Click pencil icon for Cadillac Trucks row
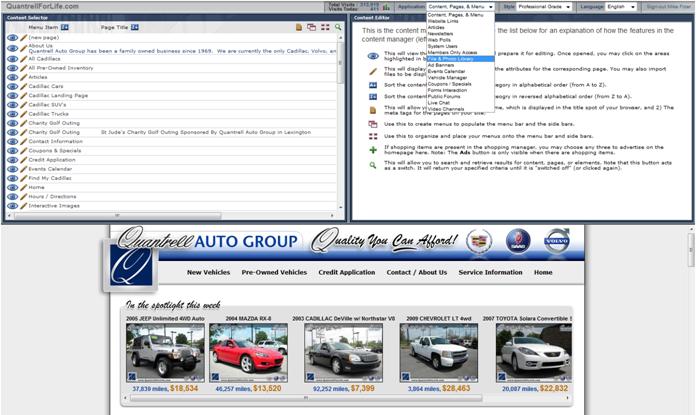697x415 pixels. click(x=24, y=114)
